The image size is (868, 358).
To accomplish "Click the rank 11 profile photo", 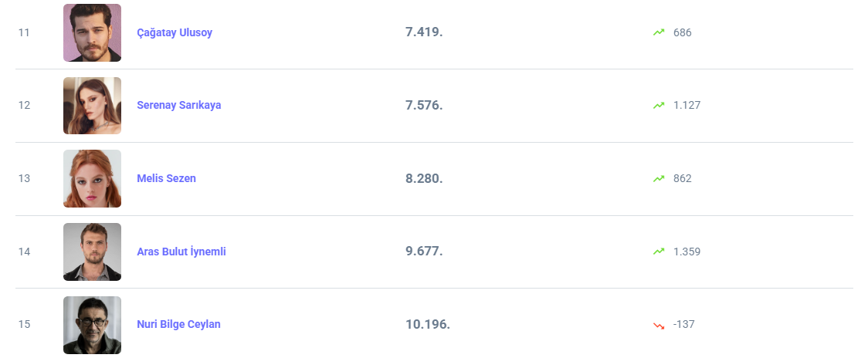I will (x=92, y=32).
